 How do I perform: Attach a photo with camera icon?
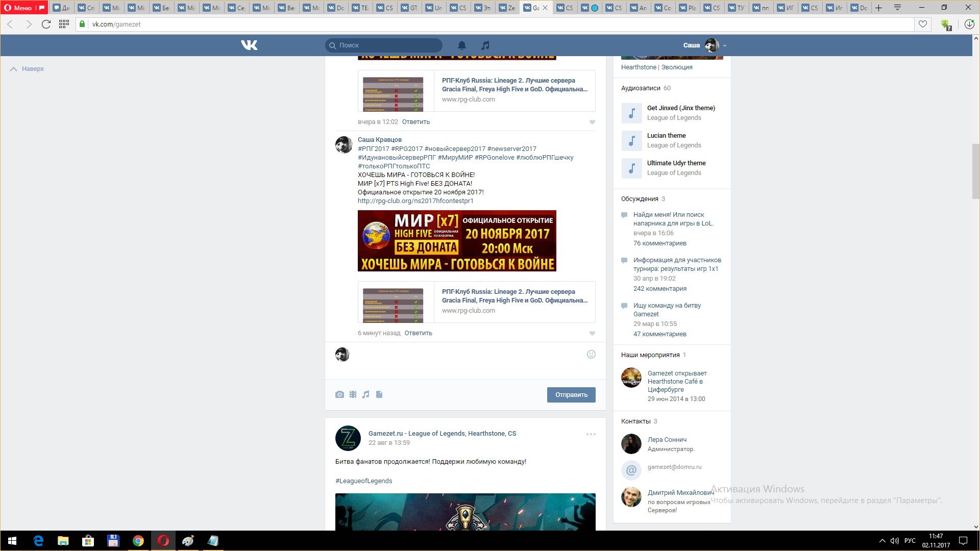pyautogui.click(x=339, y=394)
